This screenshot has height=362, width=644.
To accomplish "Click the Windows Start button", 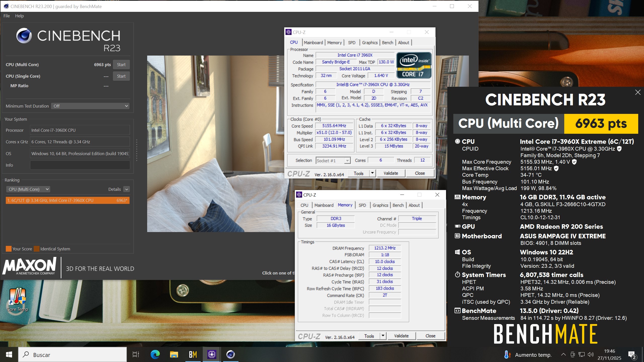I will [9, 354].
